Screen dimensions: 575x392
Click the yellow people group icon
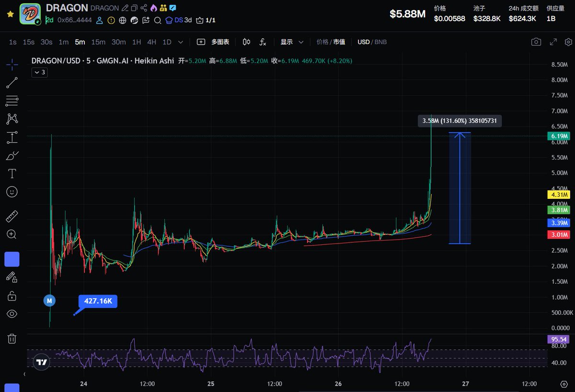tap(163, 8)
